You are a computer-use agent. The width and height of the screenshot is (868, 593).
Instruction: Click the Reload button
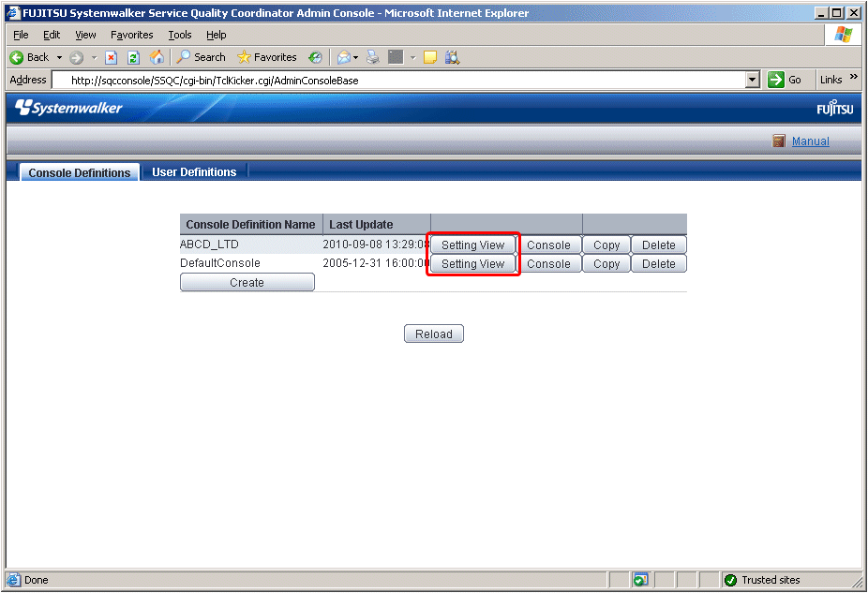point(434,334)
